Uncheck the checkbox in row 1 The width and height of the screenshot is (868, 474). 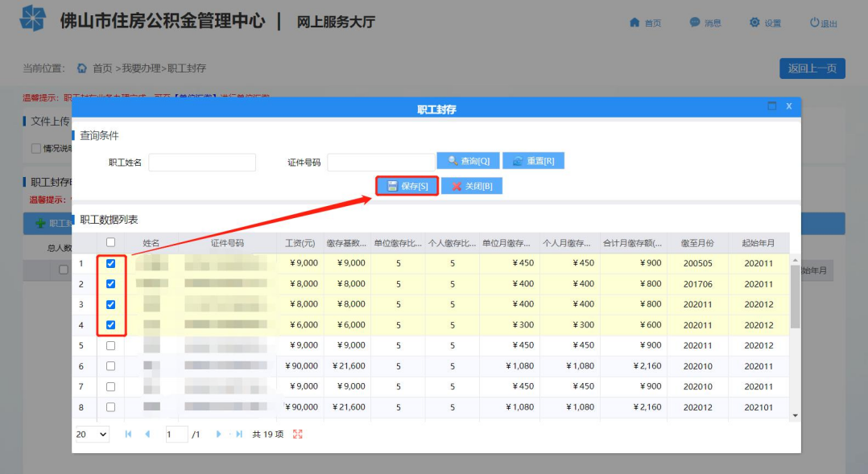[111, 263]
